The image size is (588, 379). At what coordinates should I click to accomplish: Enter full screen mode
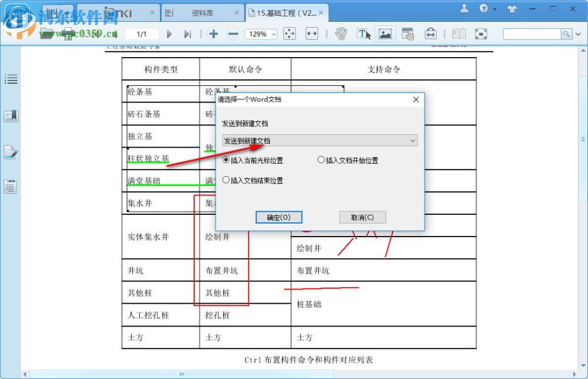tap(481, 34)
